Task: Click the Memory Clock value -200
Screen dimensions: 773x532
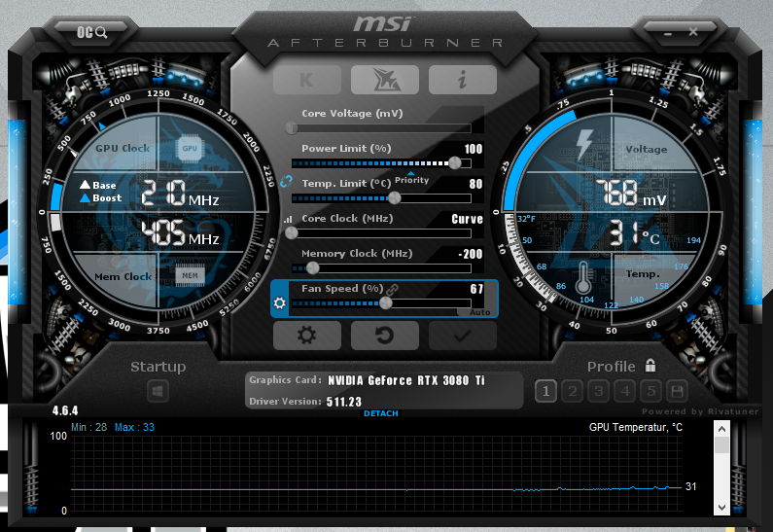Action: 471,254
